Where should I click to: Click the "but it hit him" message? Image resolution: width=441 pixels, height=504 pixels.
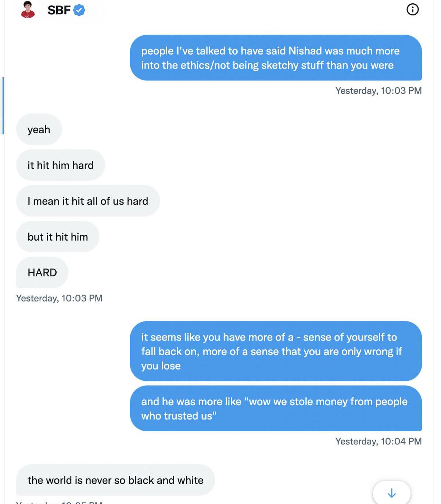[58, 237]
